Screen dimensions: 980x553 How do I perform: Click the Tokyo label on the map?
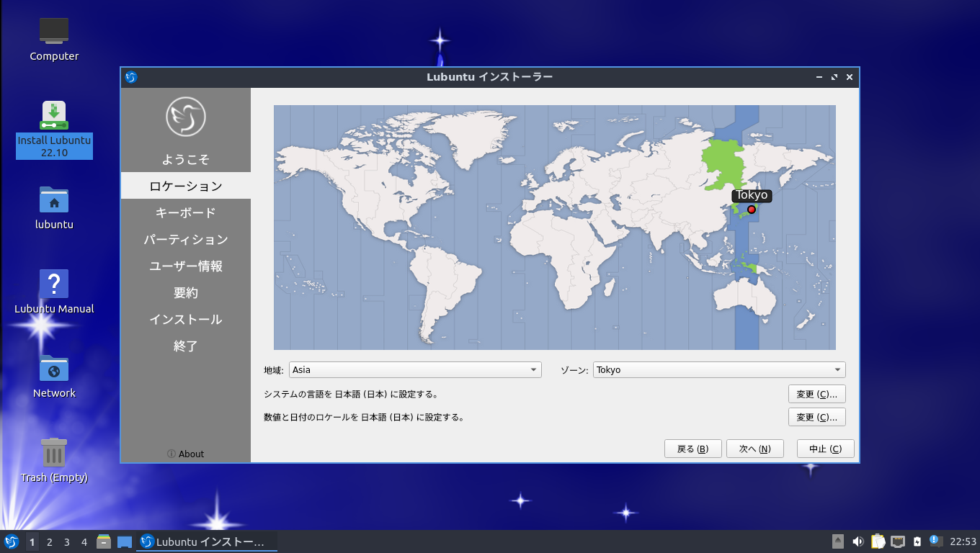[752, 195]
